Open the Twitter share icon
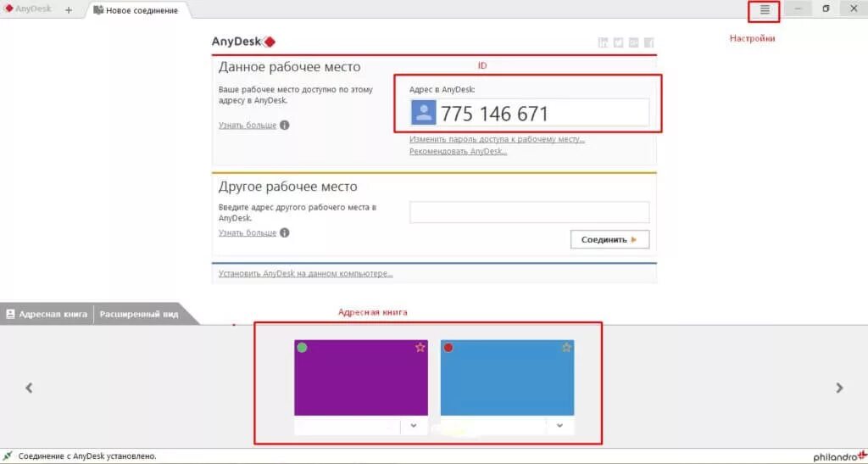 click(618, 42)
